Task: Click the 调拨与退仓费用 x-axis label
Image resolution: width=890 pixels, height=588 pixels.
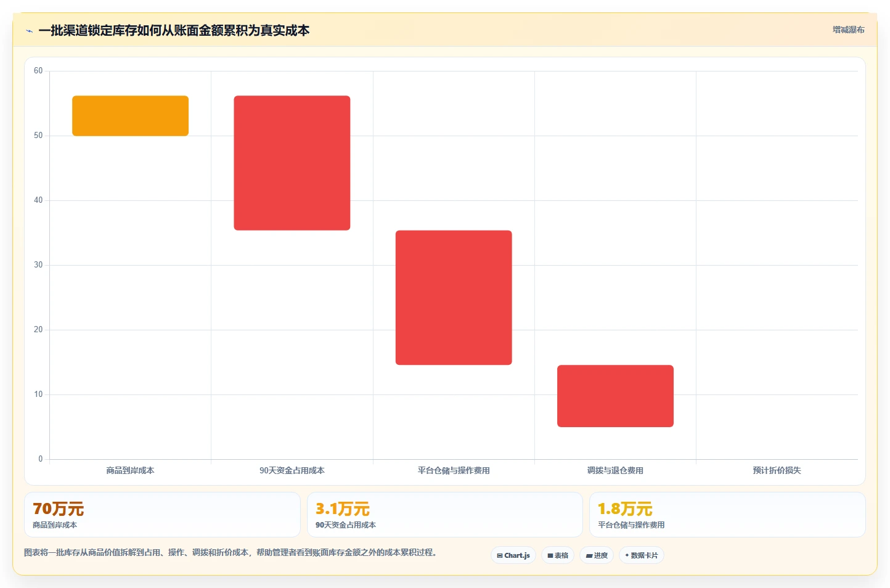Action: tap(615, 470)
